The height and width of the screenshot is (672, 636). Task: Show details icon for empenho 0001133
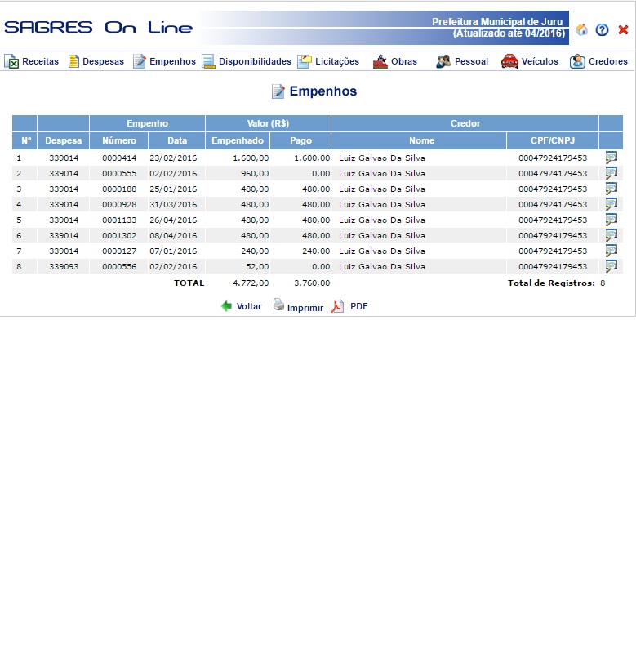[611, 220]
